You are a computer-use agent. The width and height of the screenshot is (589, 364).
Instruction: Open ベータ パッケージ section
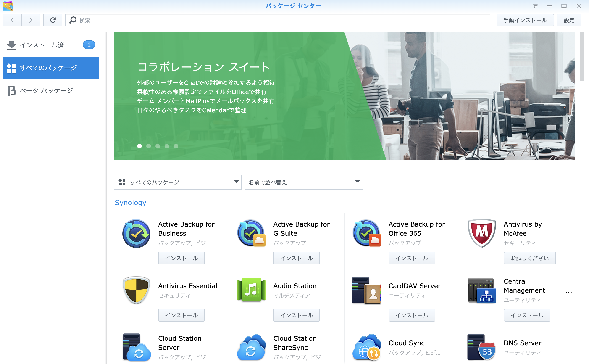[x=51, y=91]
